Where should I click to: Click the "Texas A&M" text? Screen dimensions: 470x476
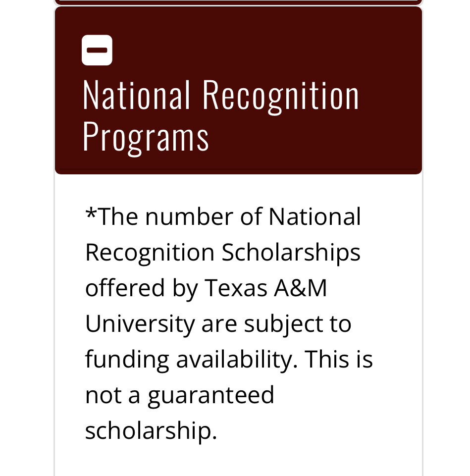(x=265, y=288)
